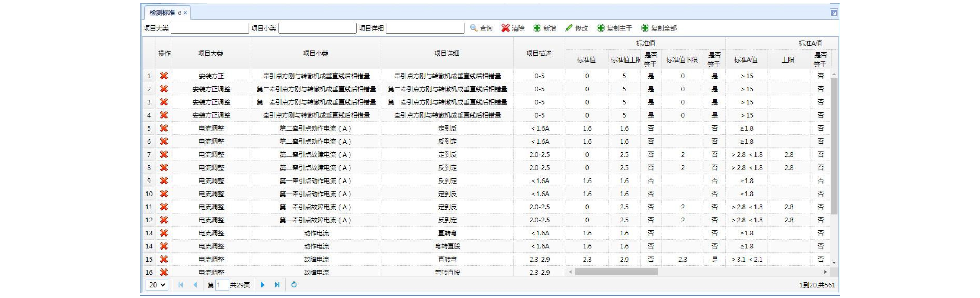Delete row 7 using its red X
980x298 pixels.
pos(164,154)
